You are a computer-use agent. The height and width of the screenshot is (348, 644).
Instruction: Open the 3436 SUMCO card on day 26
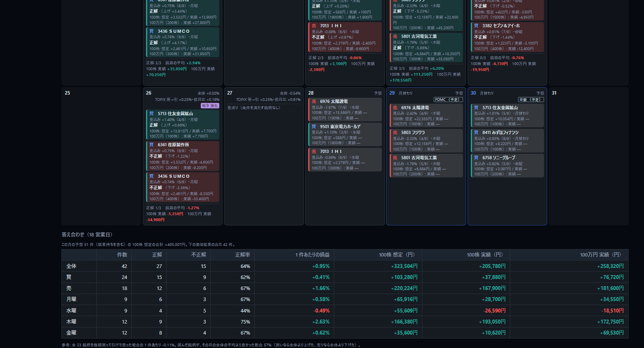[x=183, y=187]
